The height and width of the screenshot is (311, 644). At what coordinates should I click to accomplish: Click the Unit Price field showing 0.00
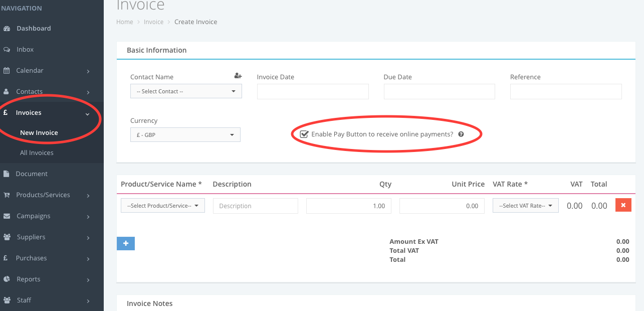(x=442, y=206)
